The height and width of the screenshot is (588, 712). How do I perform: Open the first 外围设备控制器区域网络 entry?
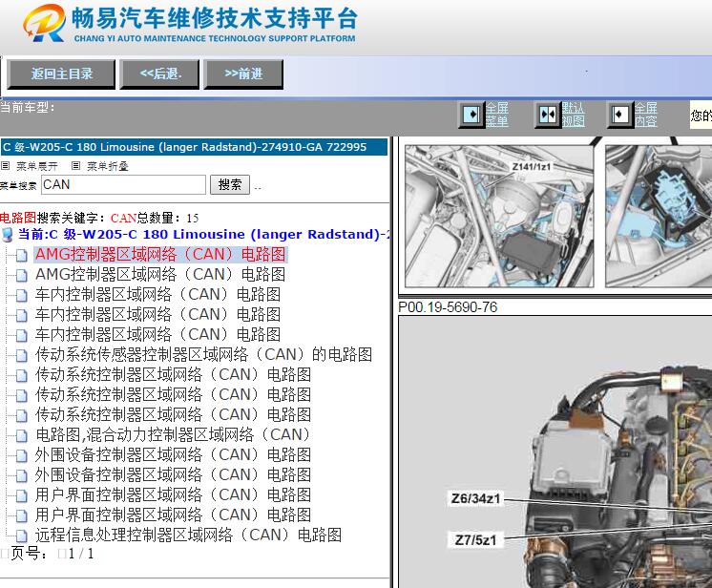tap(173, 454)
